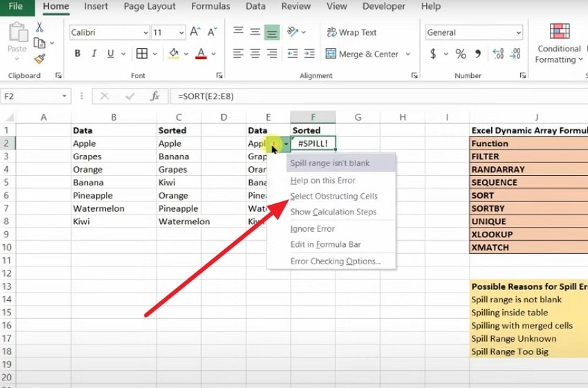588x388 pixels.
Task: Click cell J6 labeled SORT
Action: tap(529, 195)
